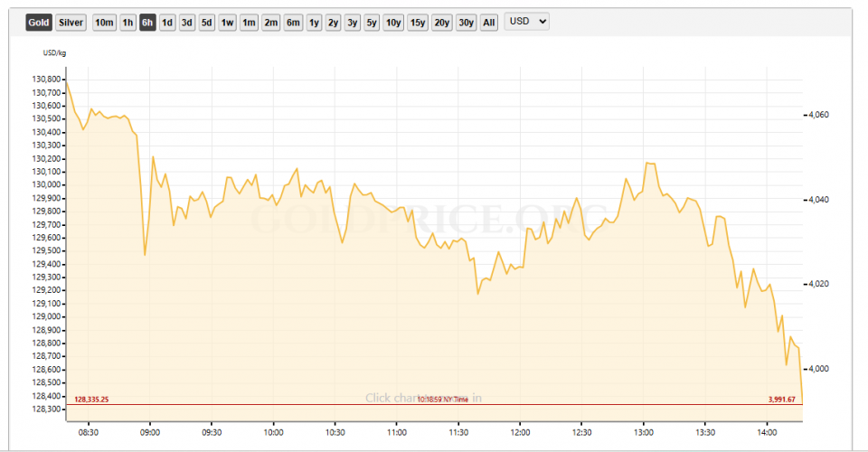Show the 1d price chart
The width and height of the screenshot is (868, 452).
pyautogui.click(x=167, y=23)
